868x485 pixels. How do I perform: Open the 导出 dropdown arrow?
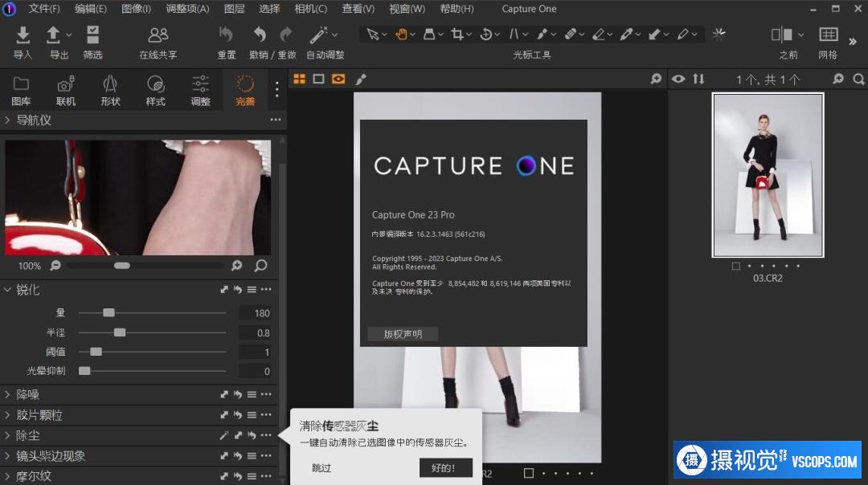coord(68,35)
